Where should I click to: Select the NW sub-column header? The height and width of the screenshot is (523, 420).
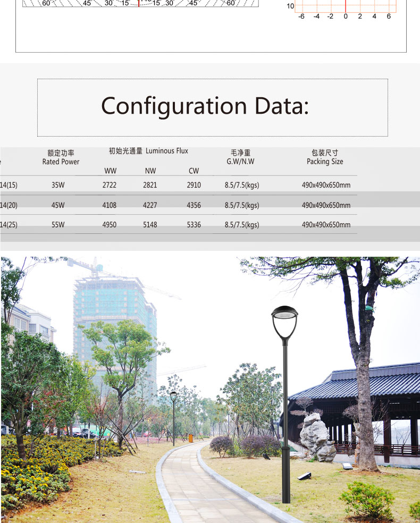(150, 171)
